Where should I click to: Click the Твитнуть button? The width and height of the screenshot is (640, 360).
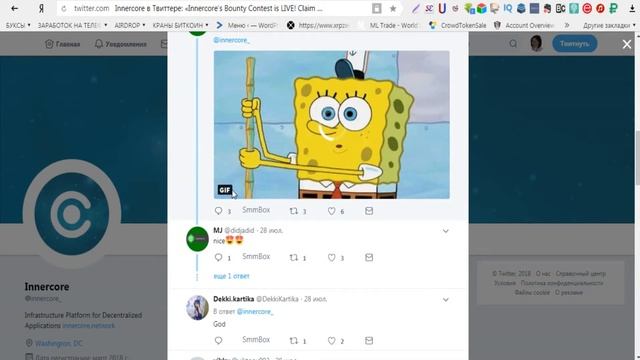click(575, 44)
